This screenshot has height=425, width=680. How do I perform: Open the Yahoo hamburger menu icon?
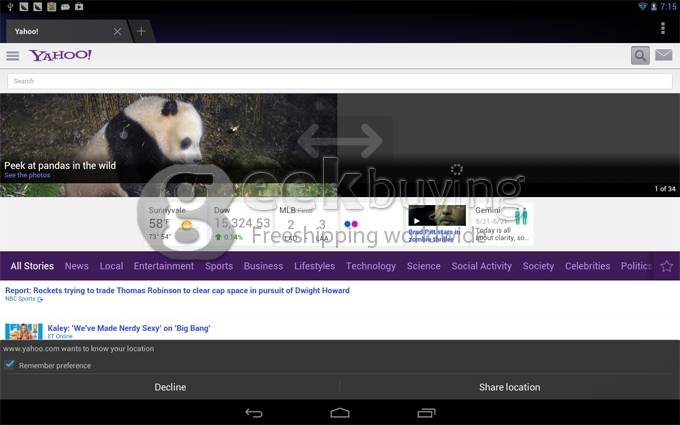click(x=12, y=56)
